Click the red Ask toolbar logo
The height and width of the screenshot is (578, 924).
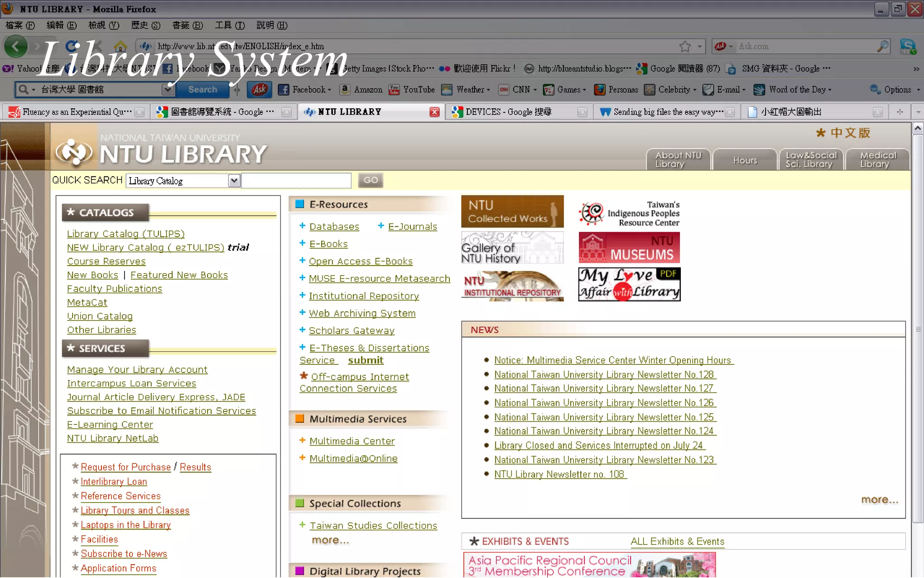(259, 89)
